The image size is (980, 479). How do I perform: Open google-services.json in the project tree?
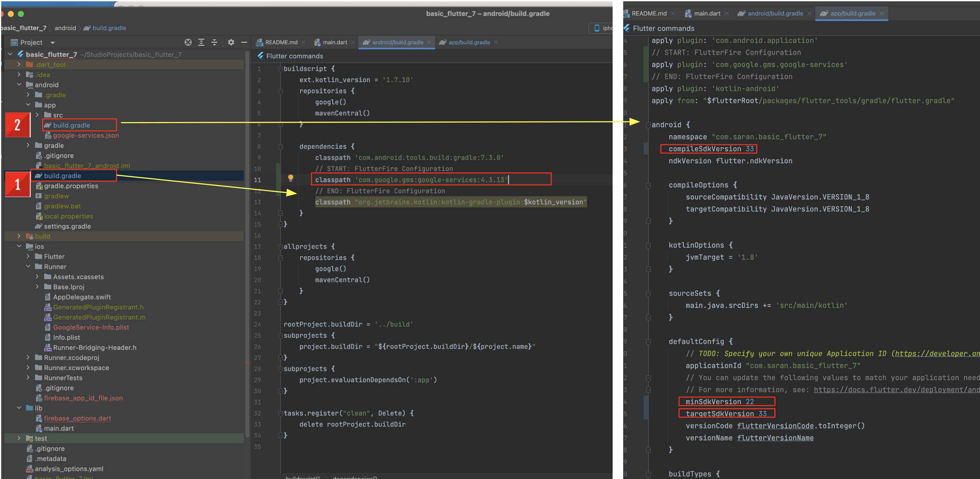coord(86,136)
